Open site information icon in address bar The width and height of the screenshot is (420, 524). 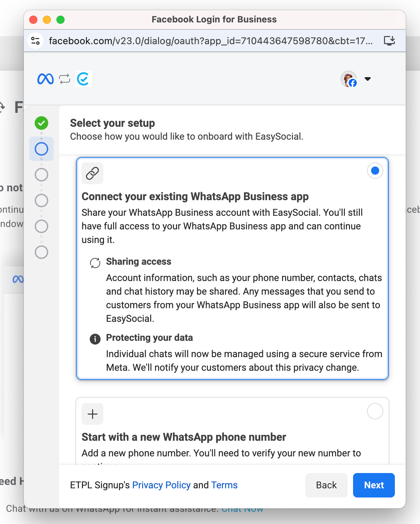(x=35, y=41)
